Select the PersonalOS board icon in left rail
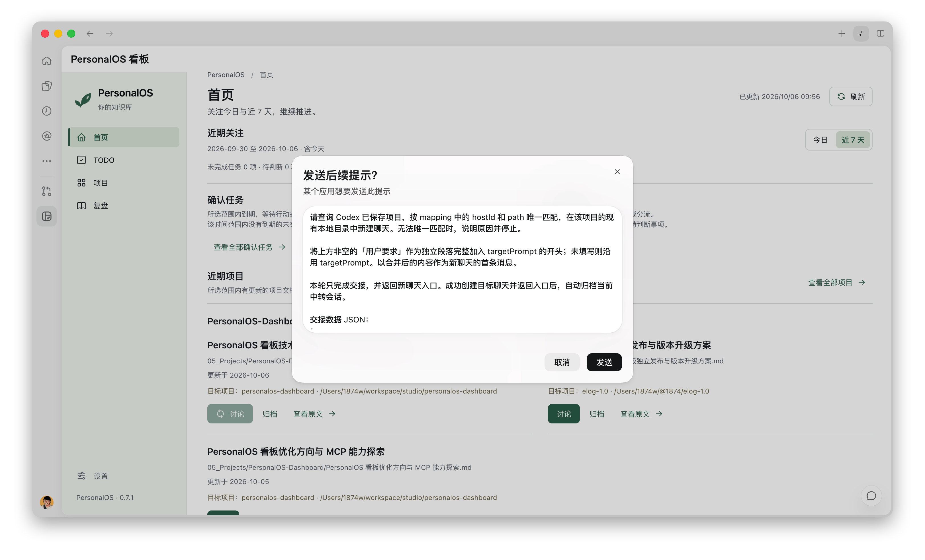925x560 pixels. 46,217
